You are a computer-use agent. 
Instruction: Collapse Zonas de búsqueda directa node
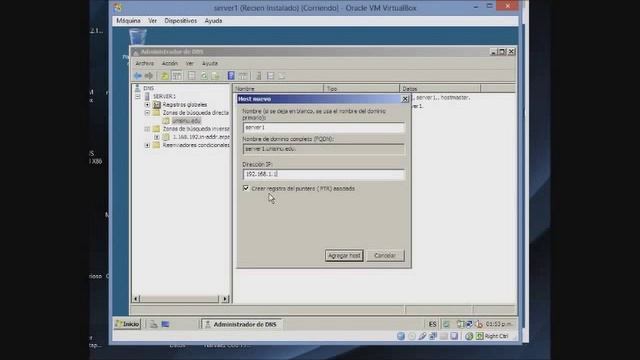pyautogui.click(x=147, y=113)
